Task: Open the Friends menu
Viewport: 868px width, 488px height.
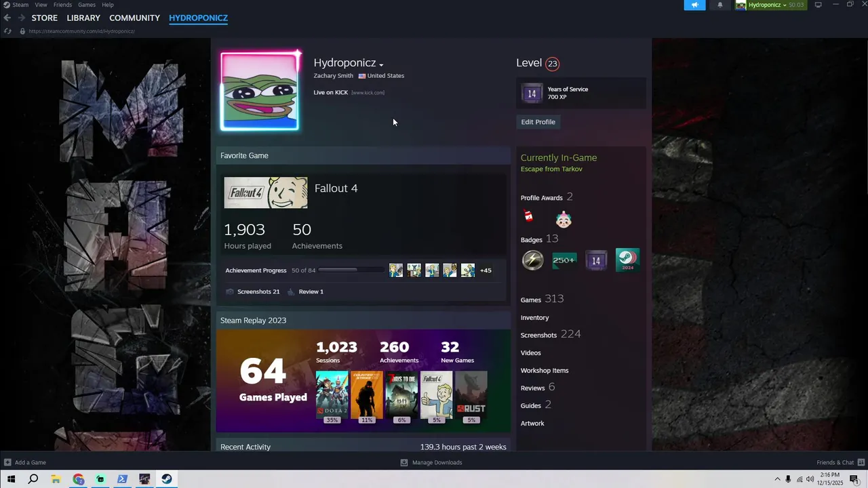Action: click(x=62, y=5)
